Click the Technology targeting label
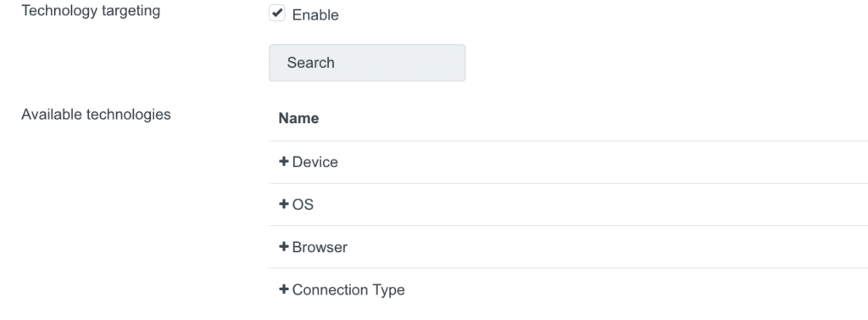 91,11
